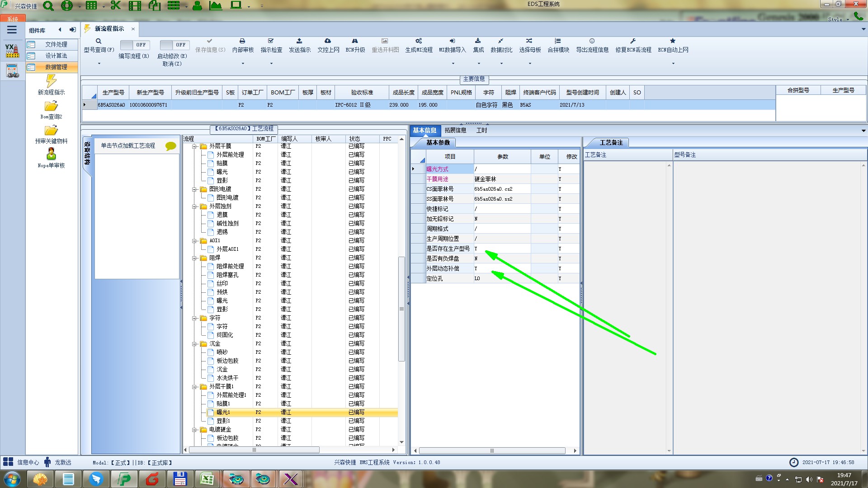Click the scissors icon in quick toolbar
868x488 pixels.
click(x=115, y=6)
